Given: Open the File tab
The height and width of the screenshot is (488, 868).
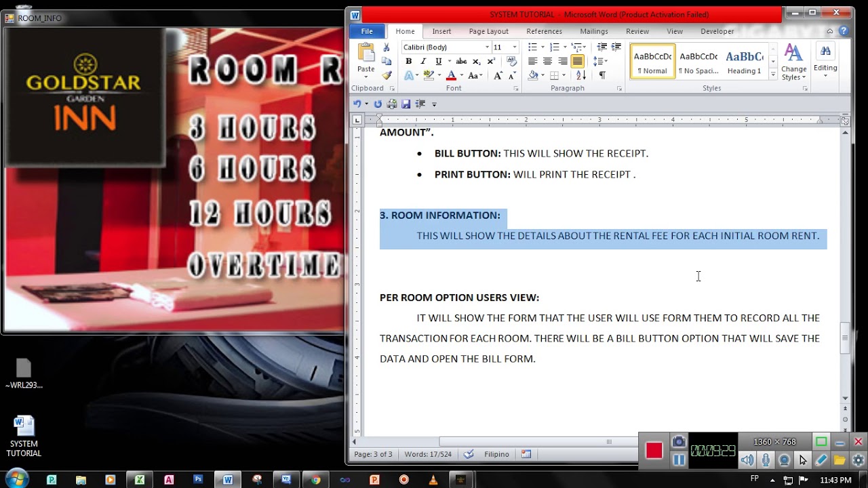Looking at the screenshot, I should point(367,31).
